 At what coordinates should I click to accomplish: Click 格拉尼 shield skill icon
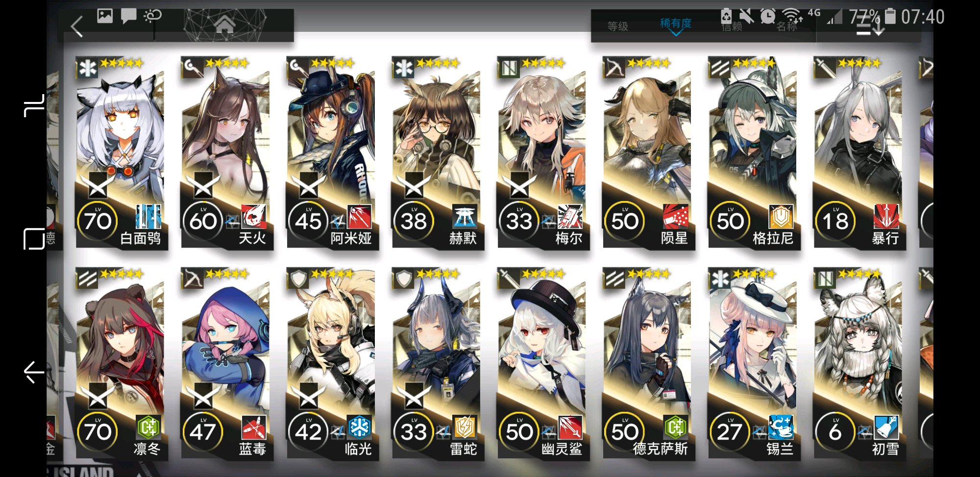tap(781, 217)
